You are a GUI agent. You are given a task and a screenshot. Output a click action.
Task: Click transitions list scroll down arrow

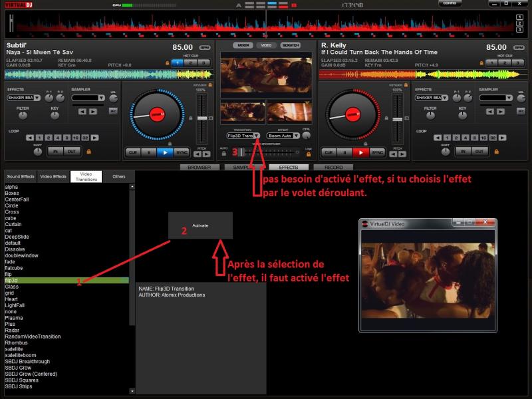pyautogui.click(x=132, y=391)
